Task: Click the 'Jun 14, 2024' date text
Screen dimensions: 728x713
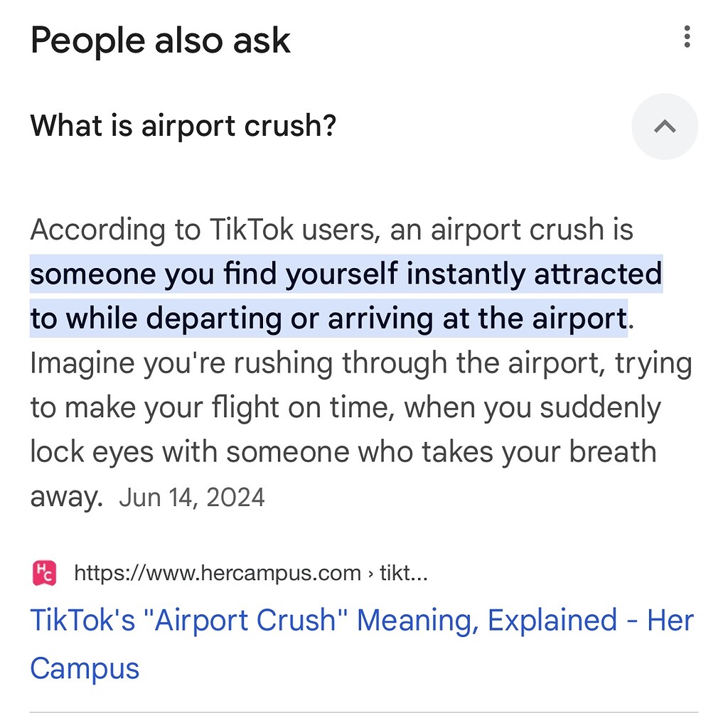Action: click(x=191, y=496)
